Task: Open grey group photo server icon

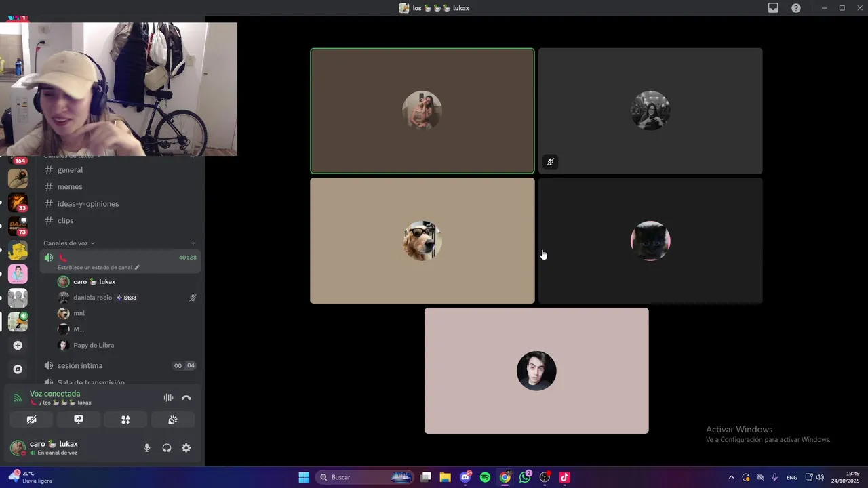Action: (x=18, y=298)
